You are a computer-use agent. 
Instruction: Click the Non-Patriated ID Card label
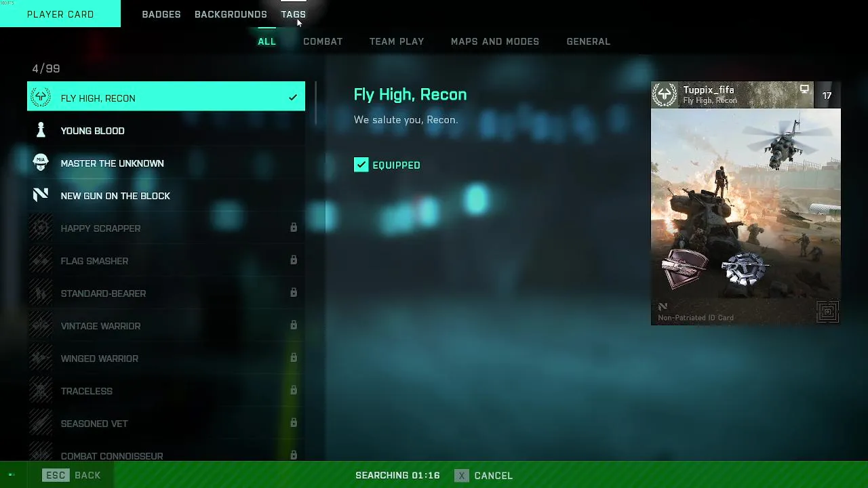point(696,317)
